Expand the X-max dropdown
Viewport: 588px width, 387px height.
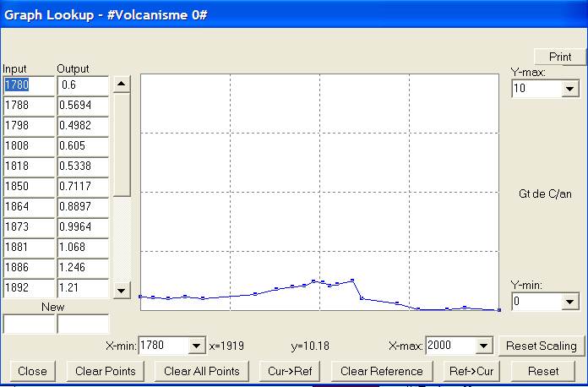tap(484, 346)
